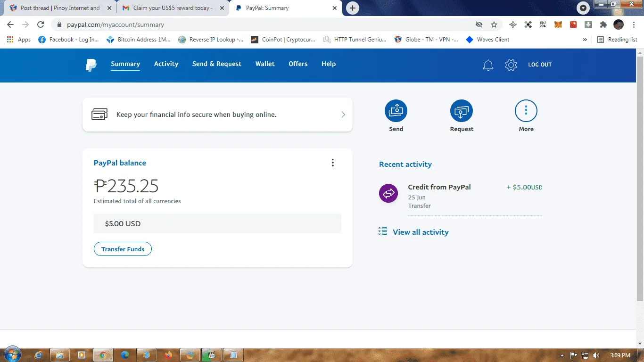Viewport: 644px width, 362px height.
Task: Open the red magic wand extension
Action: [573, 25]
